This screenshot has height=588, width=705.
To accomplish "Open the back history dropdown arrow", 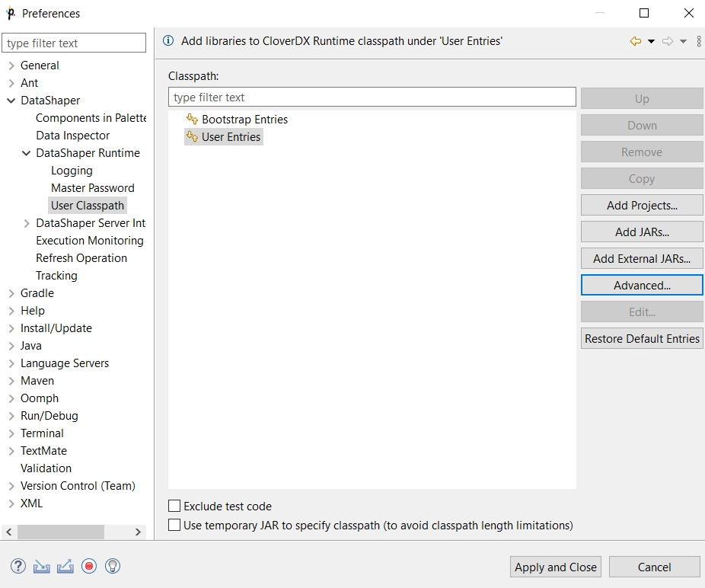I will pyautogui.click(x=651, y=41).
